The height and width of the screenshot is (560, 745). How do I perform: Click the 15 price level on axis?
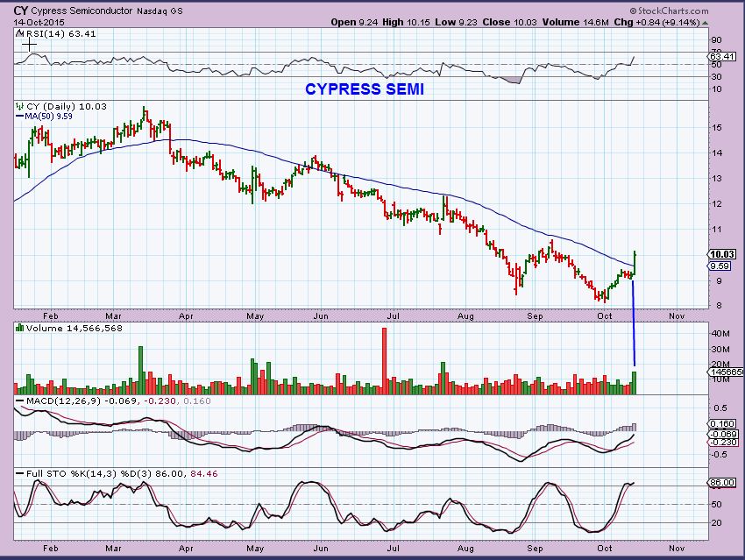pyautogui.click(x=717, y=127)
